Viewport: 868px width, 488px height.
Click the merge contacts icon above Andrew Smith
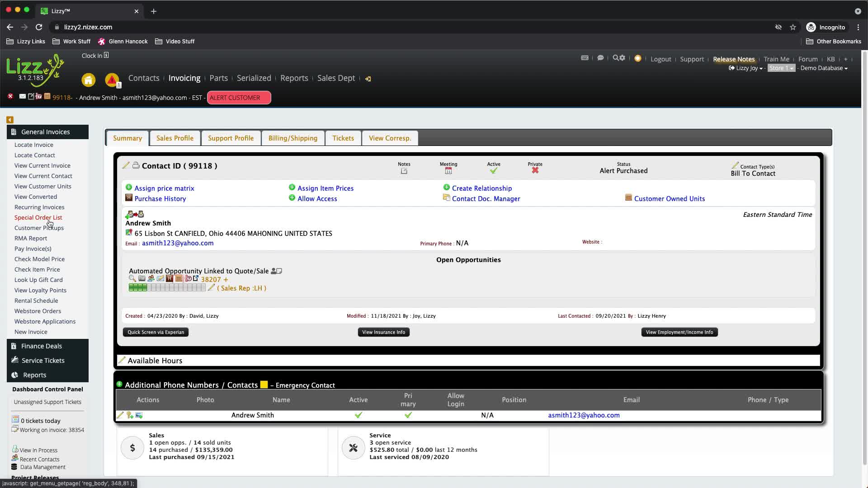pos(135,214)
